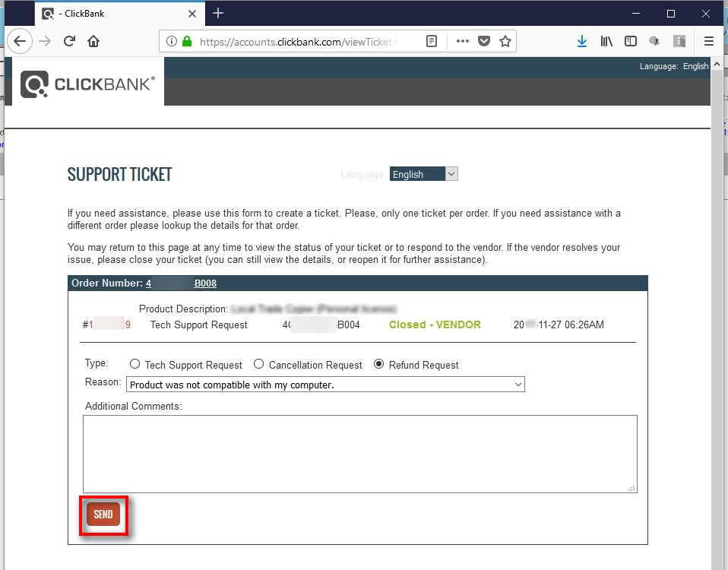Click the ClickBank logo
The image size is (728, 570).
click(87, 84)
